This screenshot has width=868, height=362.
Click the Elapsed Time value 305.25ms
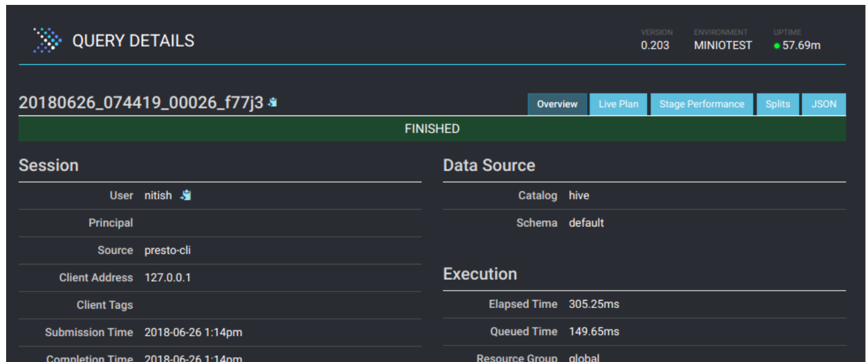(593, 304)
